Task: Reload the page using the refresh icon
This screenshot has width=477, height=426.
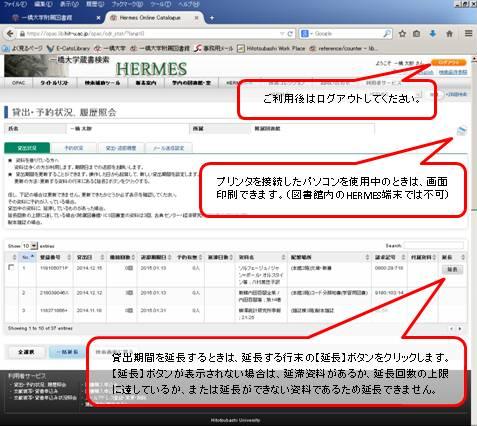Action: coord(290,34)
